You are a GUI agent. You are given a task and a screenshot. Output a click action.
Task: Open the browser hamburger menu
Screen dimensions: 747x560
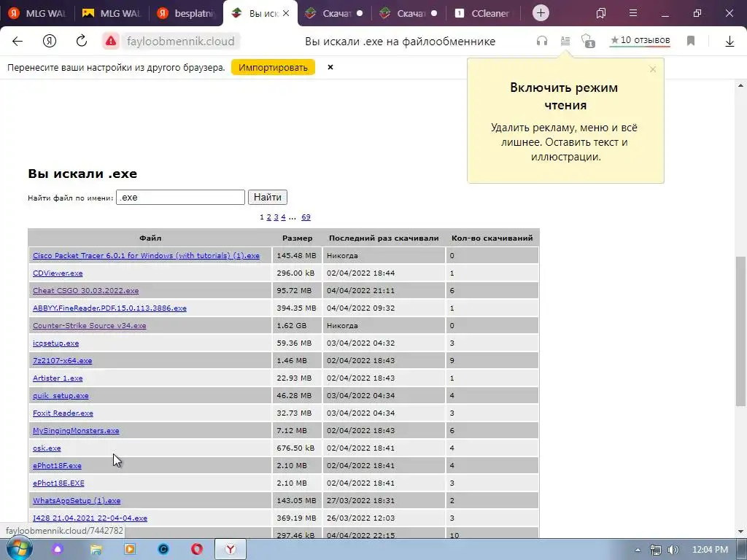click(632, 13)
